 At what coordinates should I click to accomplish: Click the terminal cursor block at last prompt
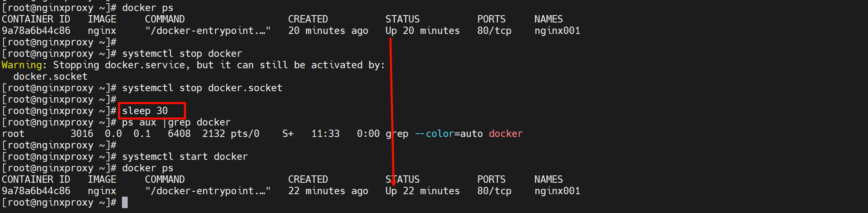pos(125,202)
